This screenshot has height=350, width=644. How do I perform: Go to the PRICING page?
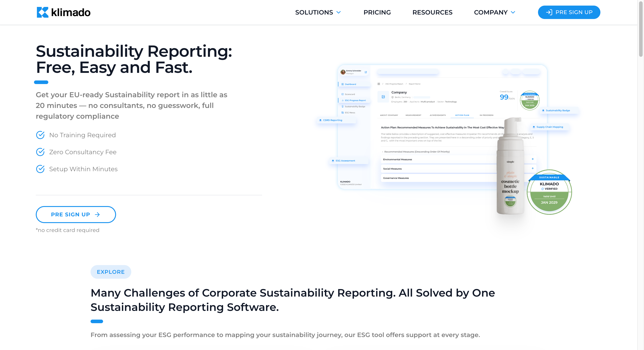[x=377, y=12]
